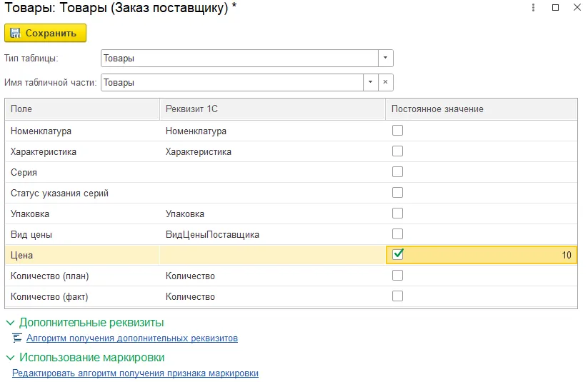Open Редактировать алгоритм получения признака маркировки link
This screenshot has height=382, width=588.
[x=135, y=373]
